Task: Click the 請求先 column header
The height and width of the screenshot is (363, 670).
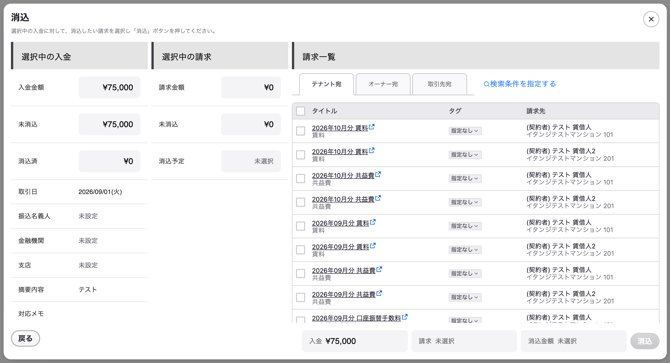Action: click(x=536, y=111)
